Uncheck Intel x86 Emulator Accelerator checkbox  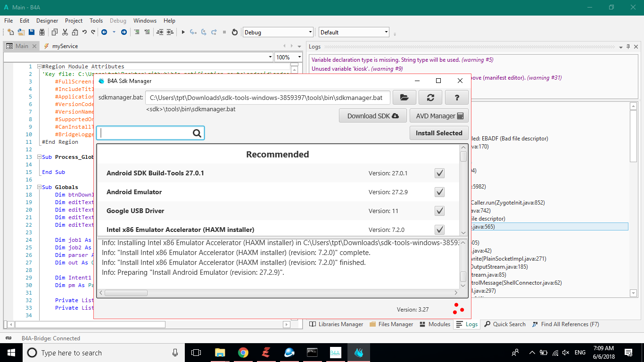[439, 230]
